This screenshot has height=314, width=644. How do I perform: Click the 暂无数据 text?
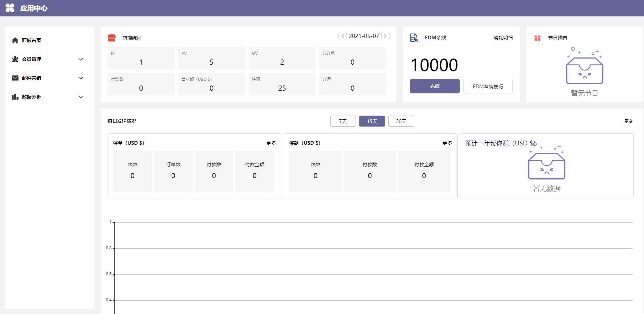click(547, 188)
